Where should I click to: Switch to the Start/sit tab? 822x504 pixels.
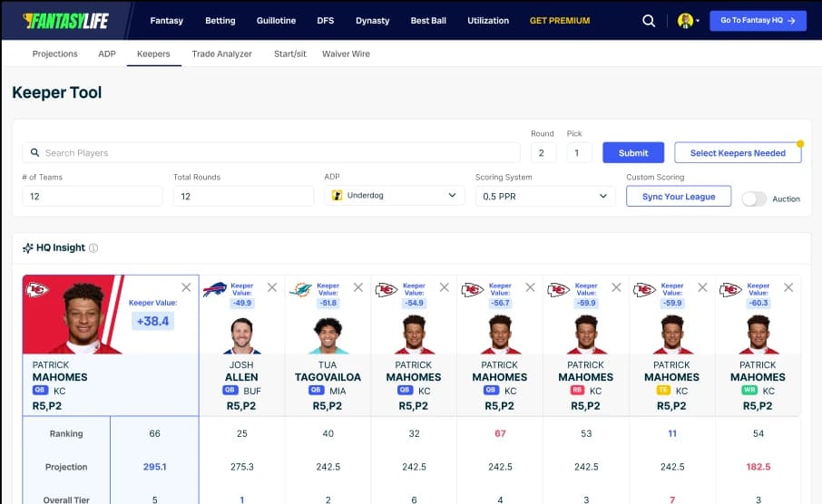[x=290, y=53]
